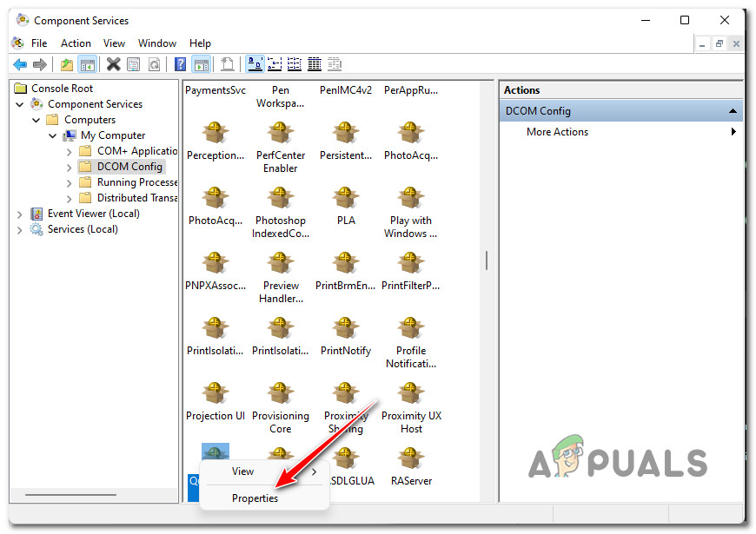The width and height of the screenshot is (756, 534).
Task: Click the blue Help toolbar icon
Action: coord(181,64)
